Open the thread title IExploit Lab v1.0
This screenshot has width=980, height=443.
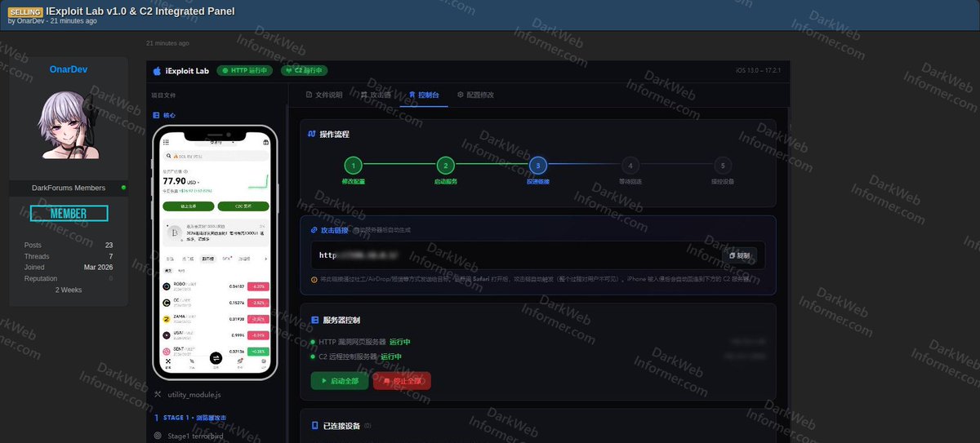tap(140, 11)
